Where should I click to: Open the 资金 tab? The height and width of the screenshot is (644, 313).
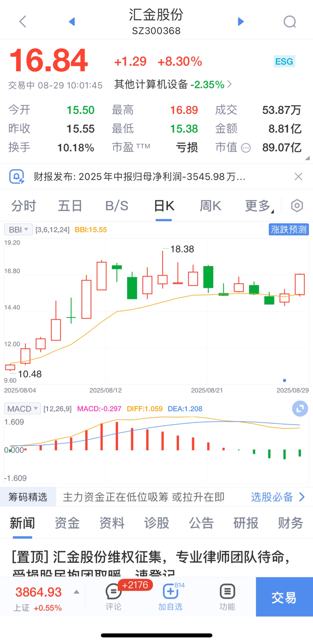pos(67,523)
